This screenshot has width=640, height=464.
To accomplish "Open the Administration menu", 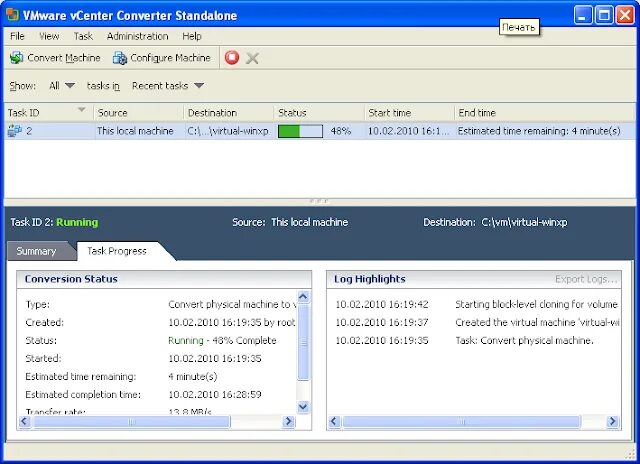I will [138, 36].
